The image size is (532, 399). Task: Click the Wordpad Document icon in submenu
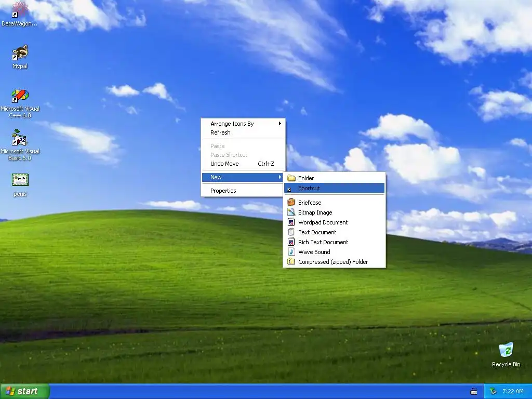[x=291, y=222]
